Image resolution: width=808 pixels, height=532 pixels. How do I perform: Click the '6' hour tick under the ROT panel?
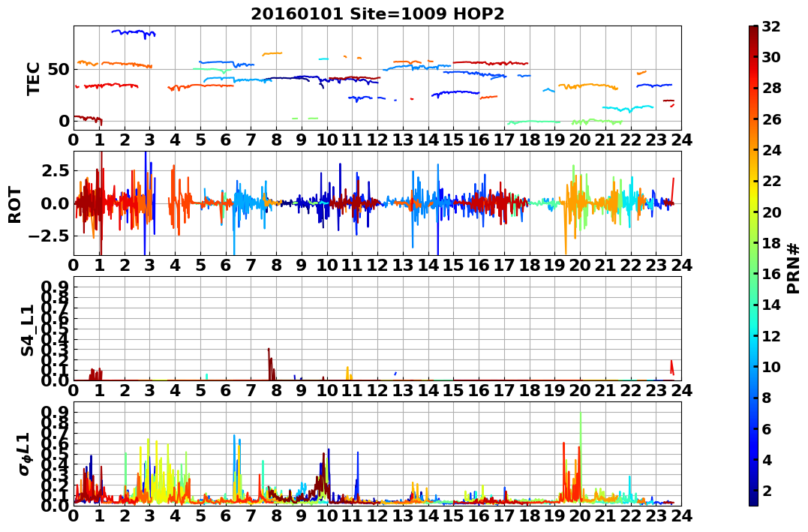coord(225,265)
